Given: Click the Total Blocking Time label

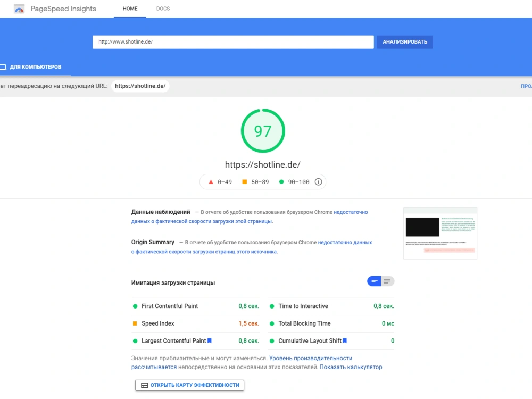Looking at the screenshot, I should coord(304,323).
